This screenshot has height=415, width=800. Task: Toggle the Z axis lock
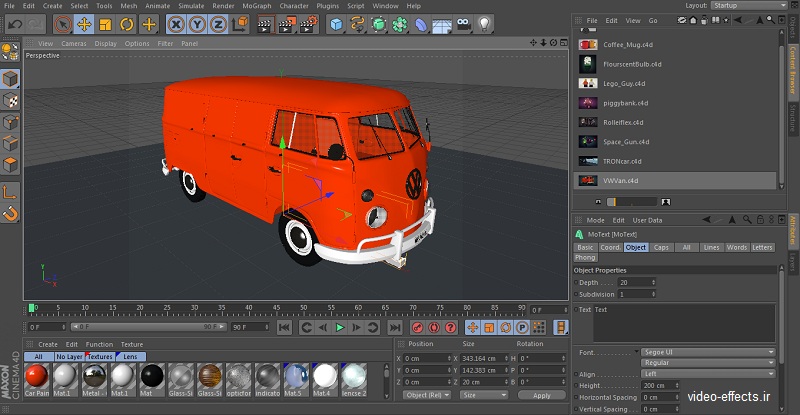click(x=218, y=24)
